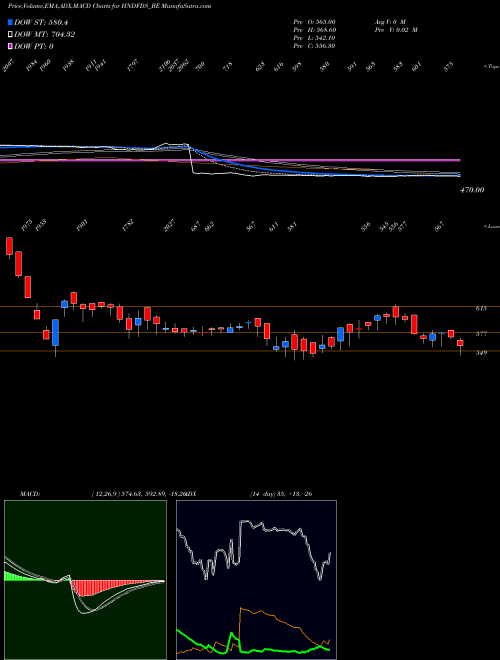Click the magenta DOW PT line on the EMA chart
The image size is (500, 660).
230,160
